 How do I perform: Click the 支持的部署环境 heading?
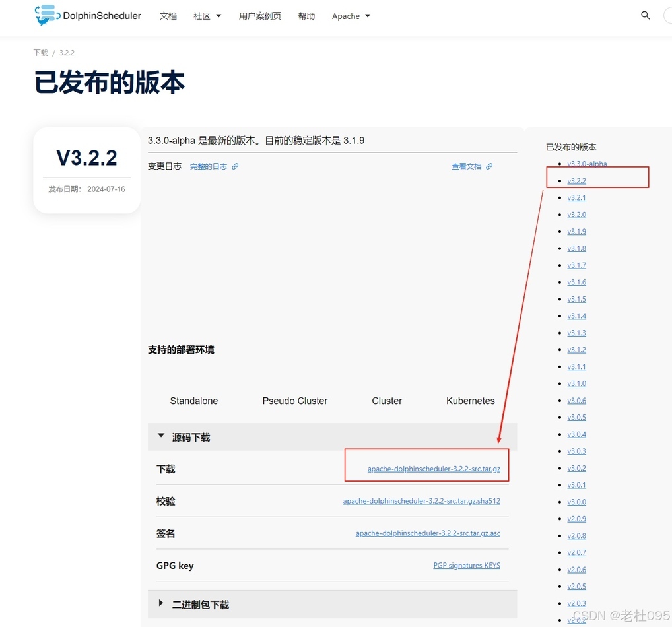(x=181, y=350)
